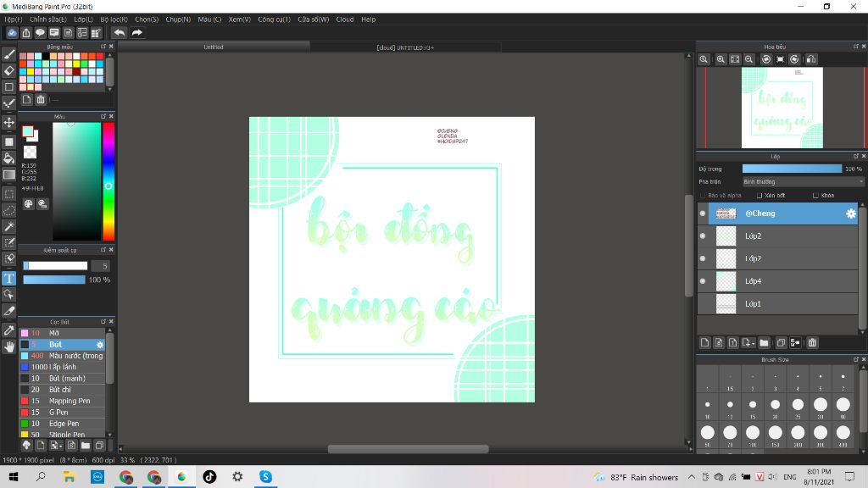Click the Undo arrow
This screenshot has width=868, height=488.
pos(119,33)
